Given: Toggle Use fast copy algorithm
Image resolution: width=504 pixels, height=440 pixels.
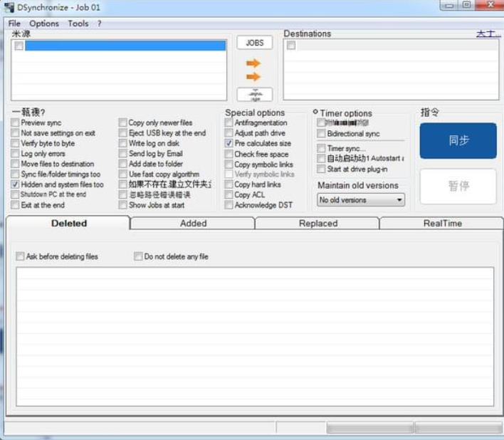Looking at the screenshot, I should point(122,174).
